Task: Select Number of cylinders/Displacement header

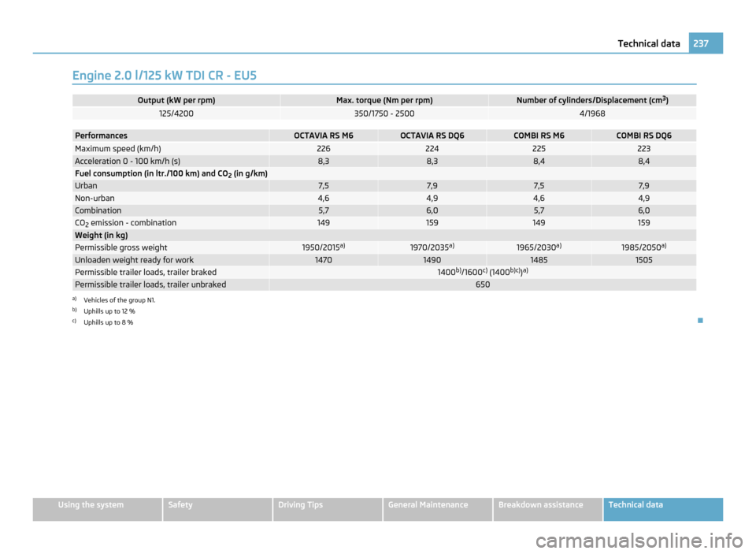Action: click(592, 100)
